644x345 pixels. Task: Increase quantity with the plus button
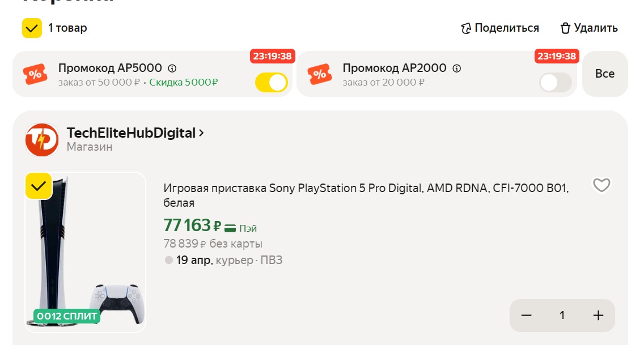point(598,316)
